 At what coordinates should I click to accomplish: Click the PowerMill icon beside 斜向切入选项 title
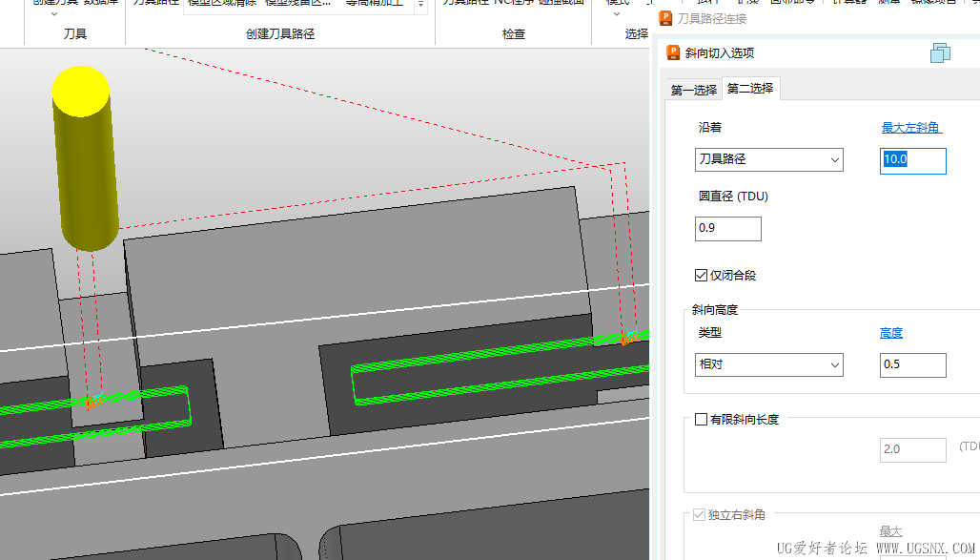pyautogui.click(x=673, y=52)
